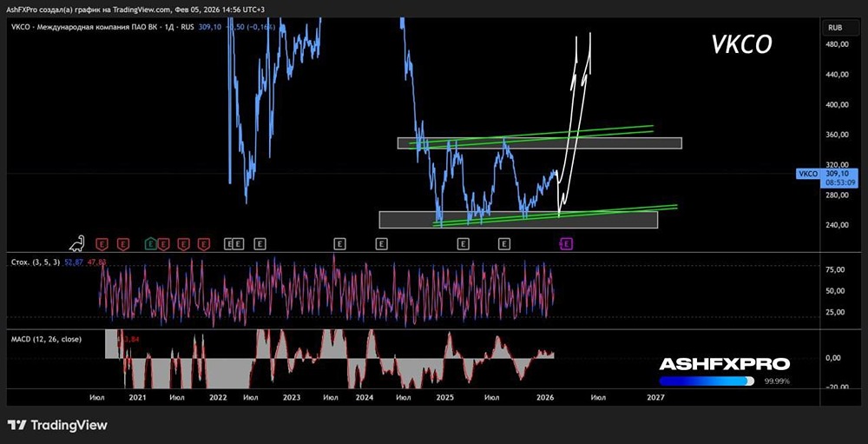Click the 360,00 price axis label

coord(837,135)
